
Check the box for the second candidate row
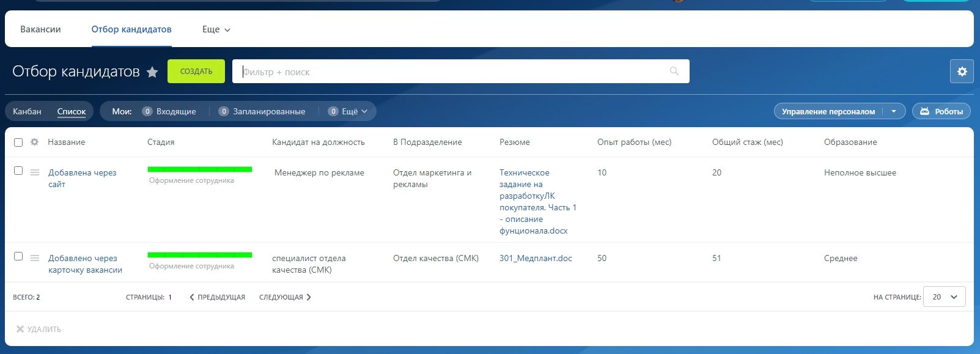(x=18, y=257)
